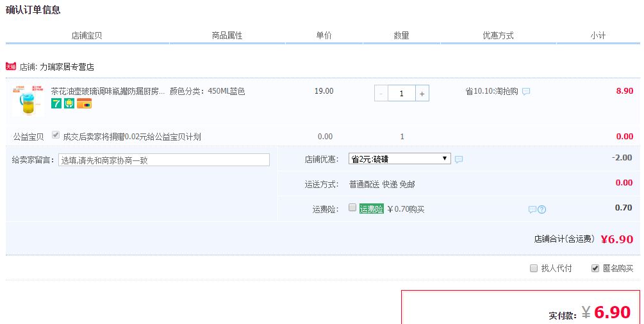Viewport: 644px width, 324px height.
Task: Increase quantity with the plus button
Action: coord(422,94)
